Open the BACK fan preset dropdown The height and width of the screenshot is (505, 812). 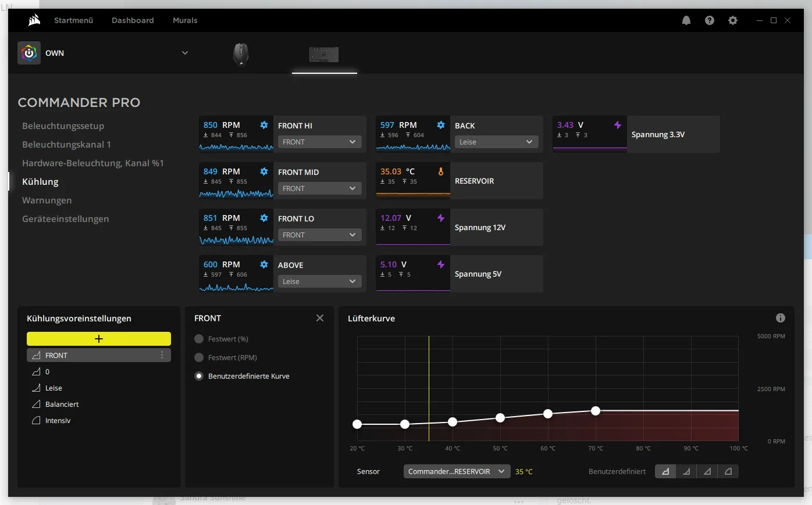pos(497,142)
